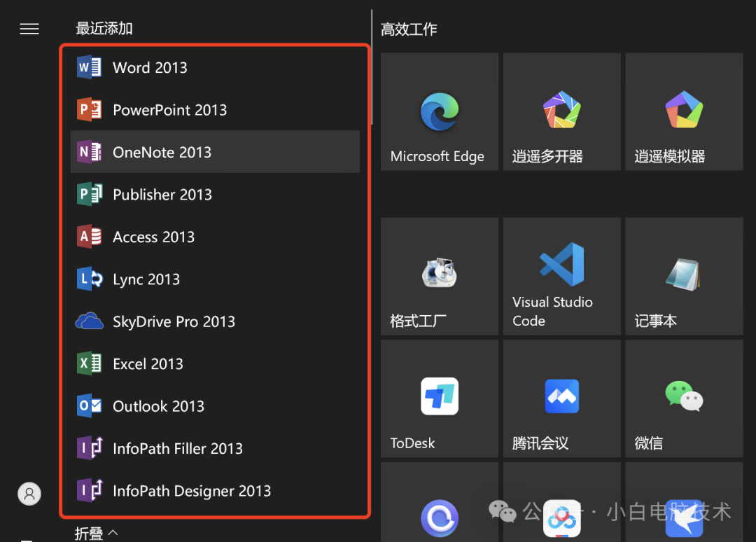Click the Outlook 2013 icon
Screen dimensions: 756x542
pos(89,405)
